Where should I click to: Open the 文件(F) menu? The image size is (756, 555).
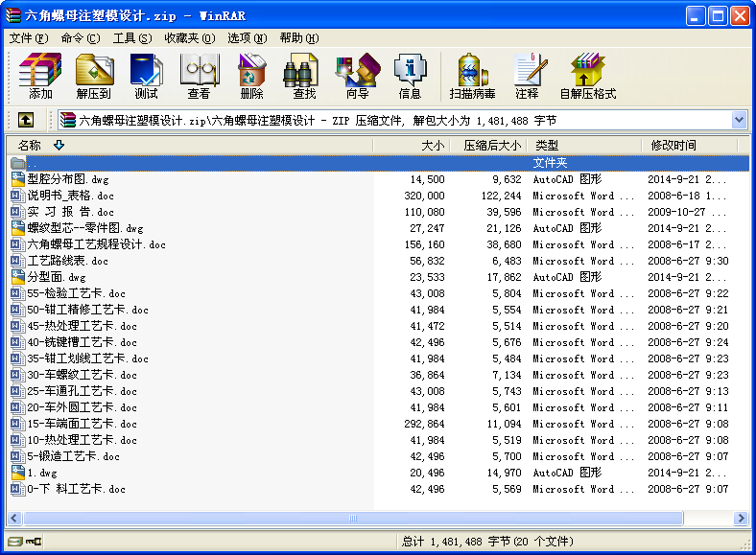pyautogui.click(x=29, y=38)
